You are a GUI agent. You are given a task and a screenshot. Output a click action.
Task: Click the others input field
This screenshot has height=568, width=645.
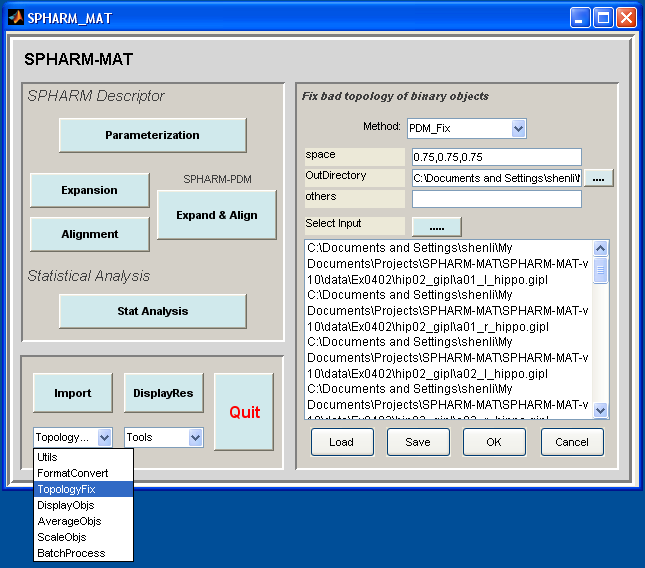[497, 199]
